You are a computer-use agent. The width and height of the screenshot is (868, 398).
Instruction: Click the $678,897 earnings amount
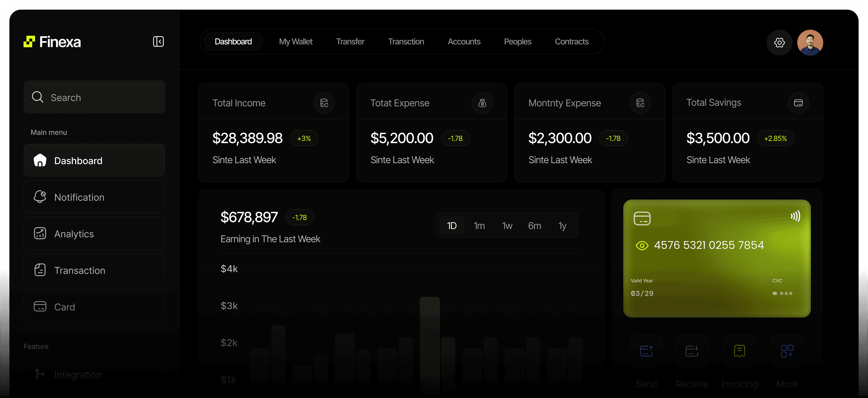coord(249,217)
